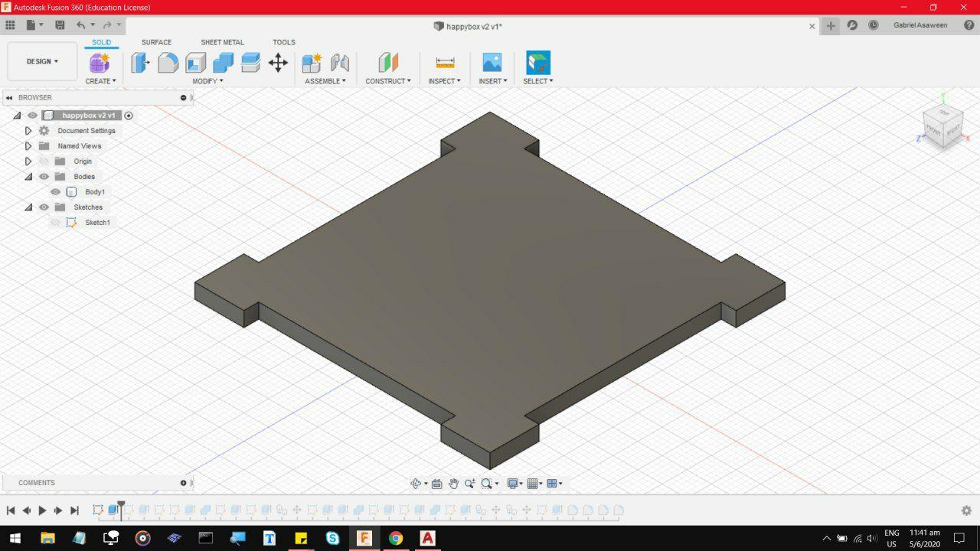Undo the last action
Viewport: 980px width, 551px height.
click(80, 25)
